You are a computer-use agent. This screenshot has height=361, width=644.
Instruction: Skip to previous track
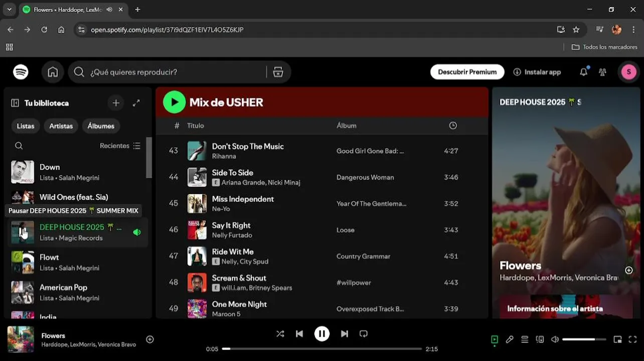[299, 334]
